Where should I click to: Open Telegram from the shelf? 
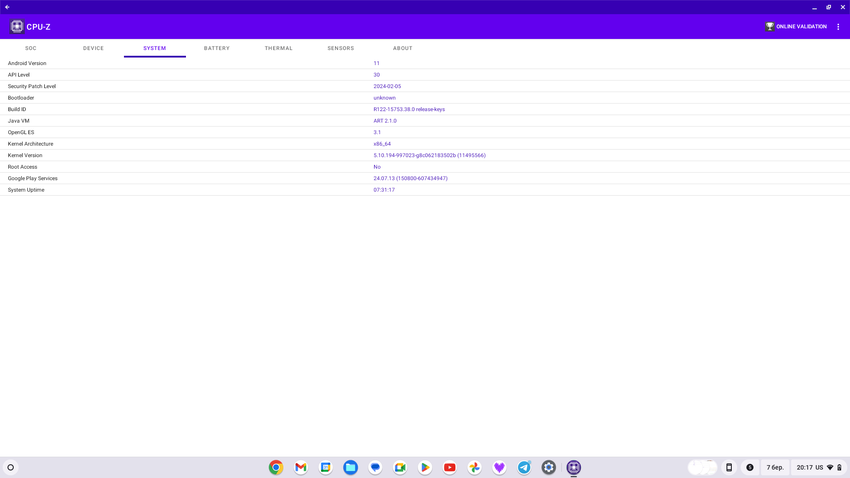click(x=524, y=467)
